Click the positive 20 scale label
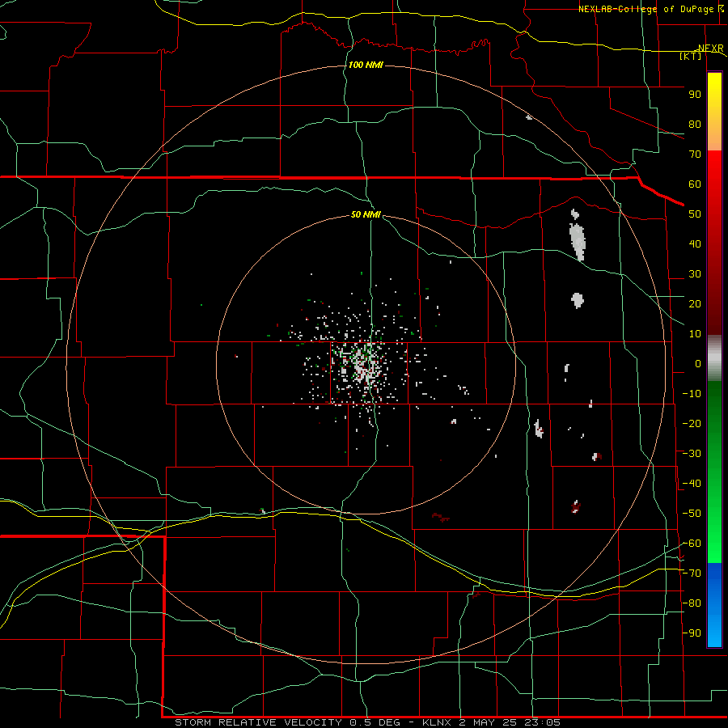The width and height of the screenshot is (728, 728). pyautogui.click(x=695, y=303)
